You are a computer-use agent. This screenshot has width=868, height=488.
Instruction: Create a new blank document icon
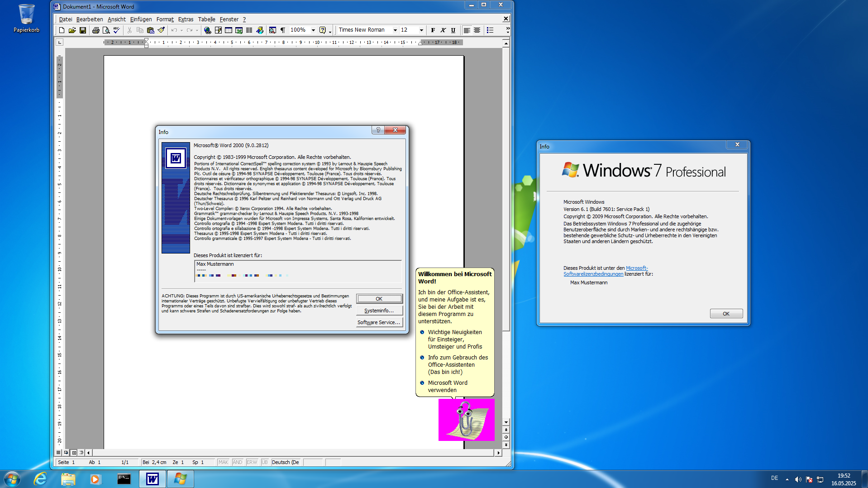coord(62,30)
